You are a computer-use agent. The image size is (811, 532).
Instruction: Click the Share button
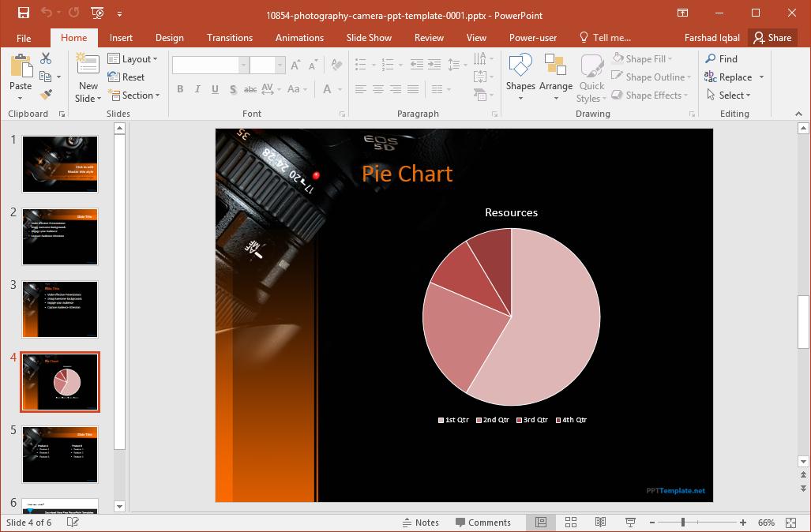pos(772,38)
